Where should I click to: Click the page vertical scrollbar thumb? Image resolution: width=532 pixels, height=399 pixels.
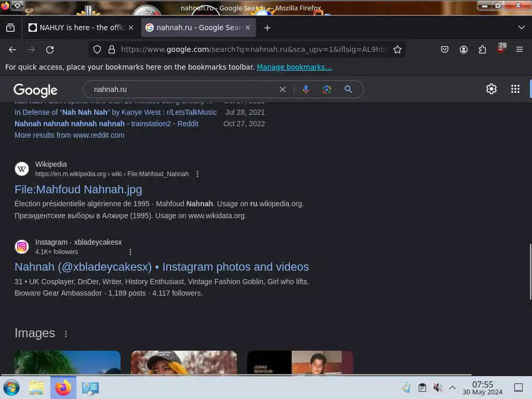pyautogui.click(x=530, y=272)
